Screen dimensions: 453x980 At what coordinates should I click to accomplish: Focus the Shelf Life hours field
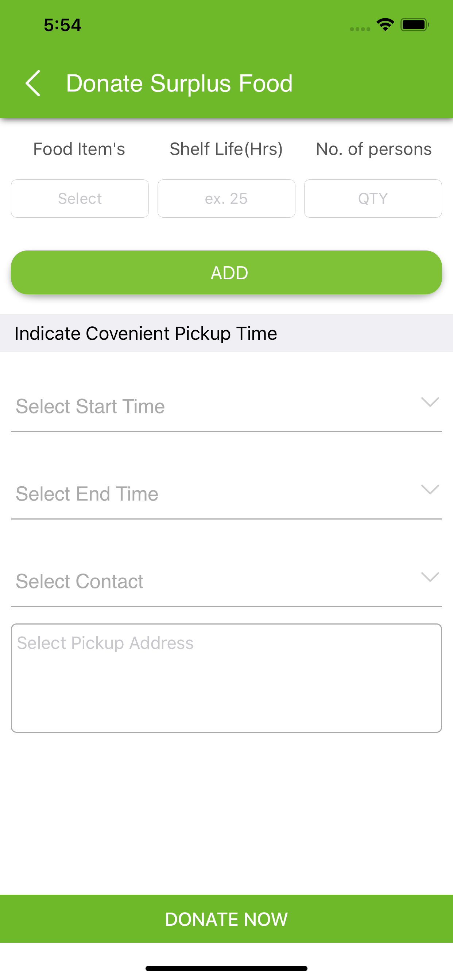pos(226,199)
